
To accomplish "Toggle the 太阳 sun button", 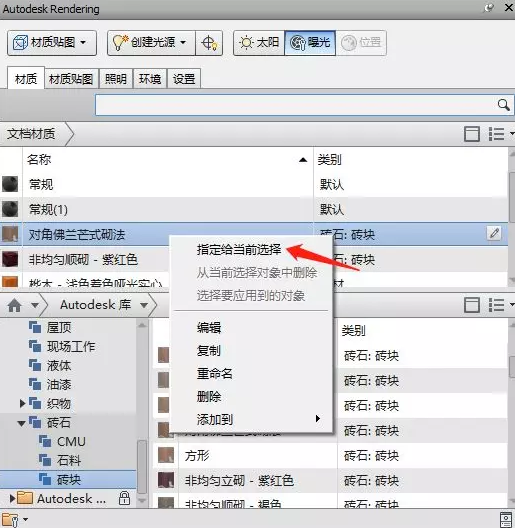I will (259, 43).
